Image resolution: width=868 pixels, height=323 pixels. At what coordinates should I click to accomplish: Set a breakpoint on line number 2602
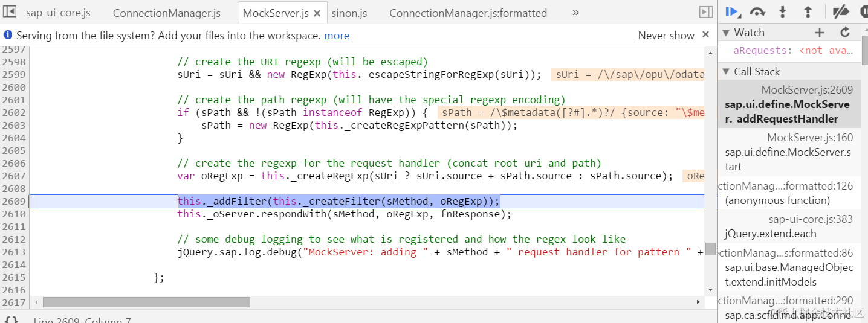click(14, 113)
